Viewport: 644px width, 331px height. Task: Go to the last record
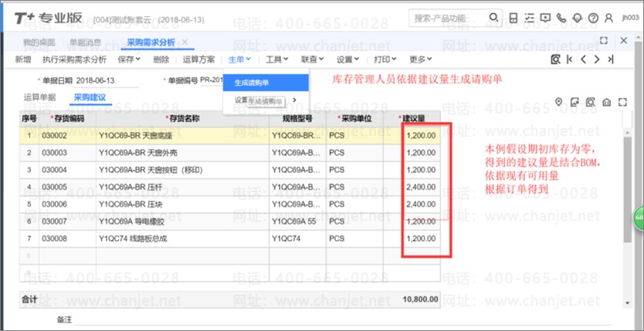611,59
